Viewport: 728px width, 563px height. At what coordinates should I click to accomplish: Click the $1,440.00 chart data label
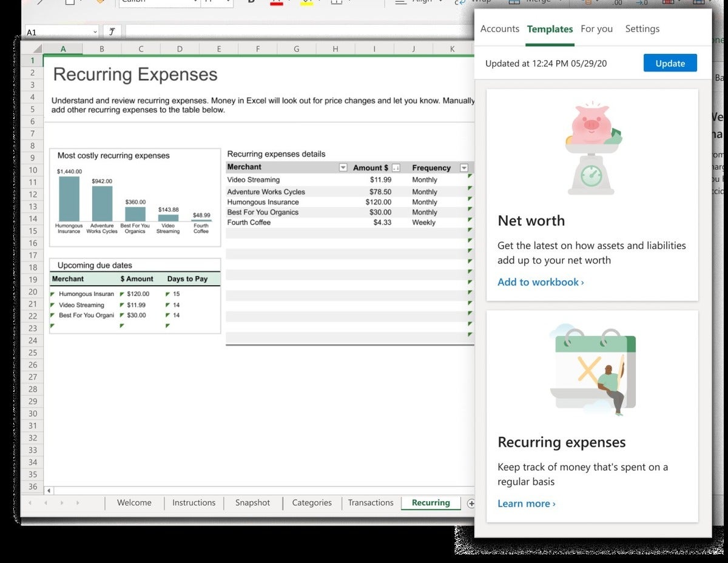click(69, 172)
